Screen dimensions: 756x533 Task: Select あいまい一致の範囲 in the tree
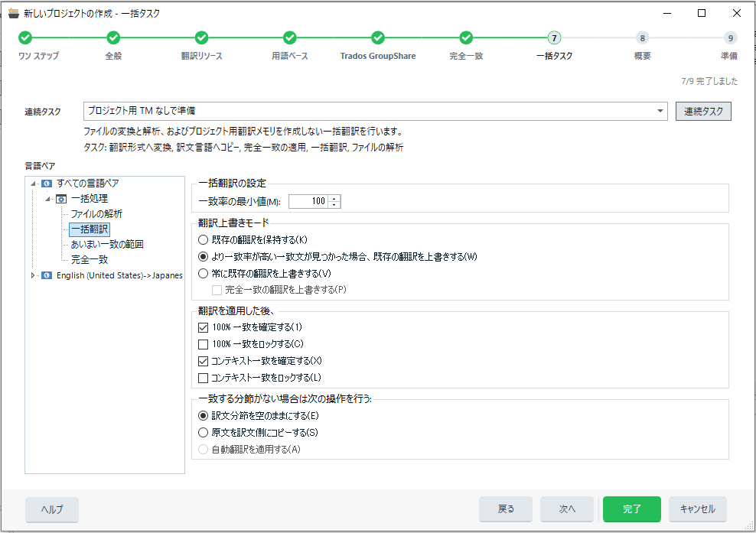pos(107,245)
